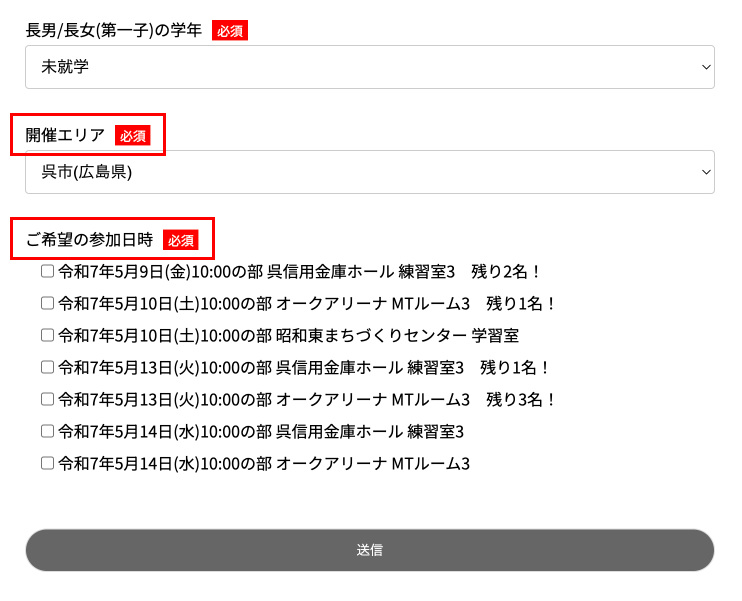Enable the 5月13日(火) 呉信用金庫ホール 練習室3 checkbox
The height and width of the screenshot is (601, 742).
(47, 367)
